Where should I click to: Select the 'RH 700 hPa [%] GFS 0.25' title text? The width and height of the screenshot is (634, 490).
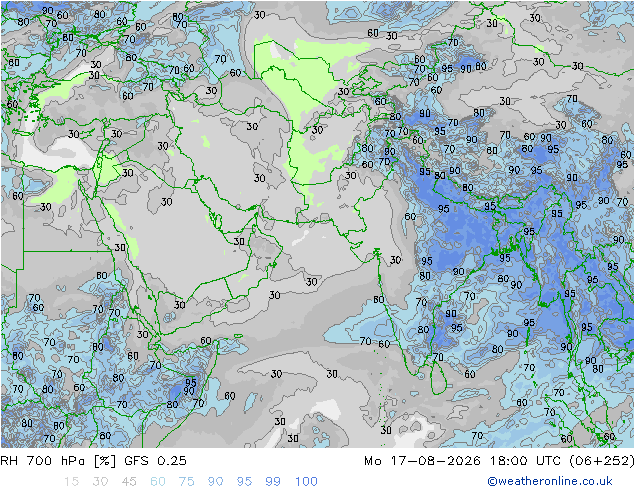point(93,460)
